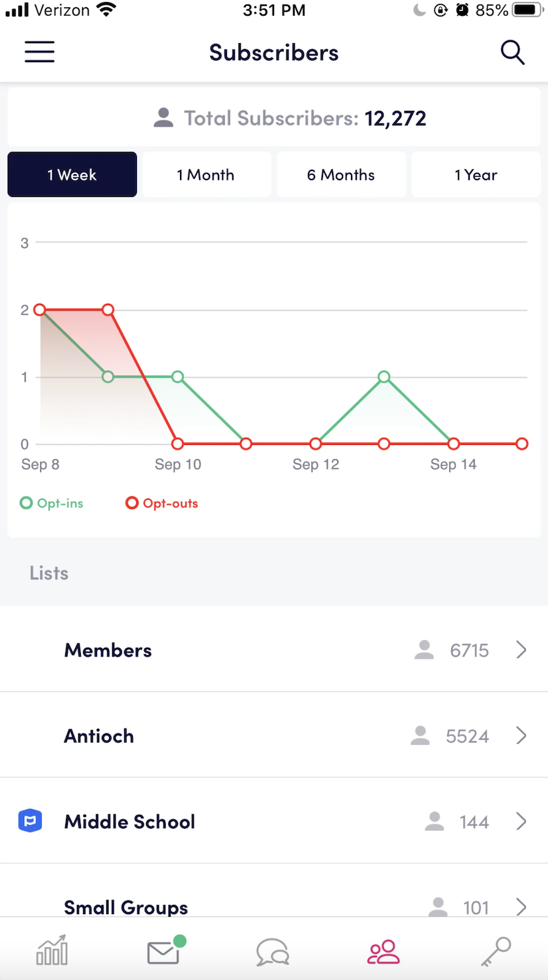Expand the Middle School list chevron
This screenshot has width=548, height=980.
coord(521,821)
